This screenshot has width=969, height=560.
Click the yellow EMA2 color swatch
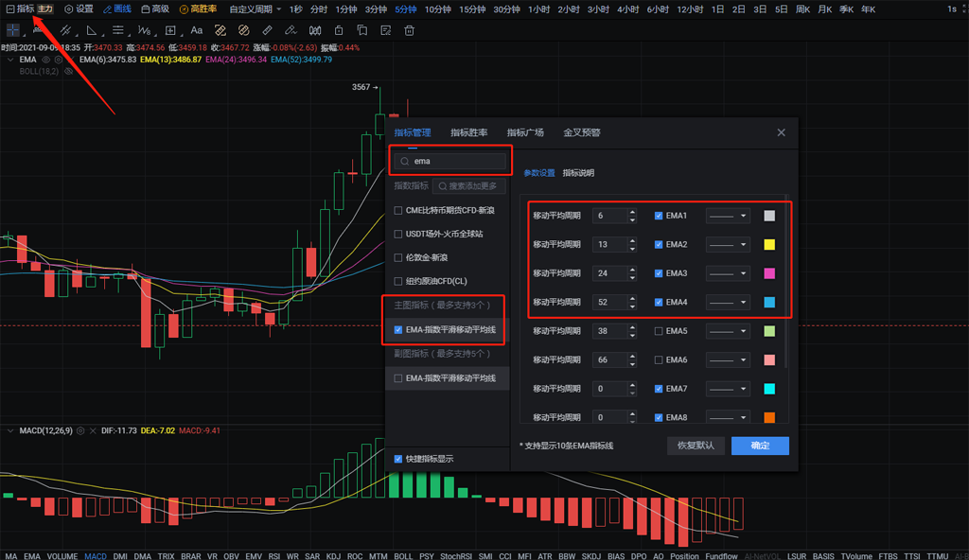coord(769,245)
